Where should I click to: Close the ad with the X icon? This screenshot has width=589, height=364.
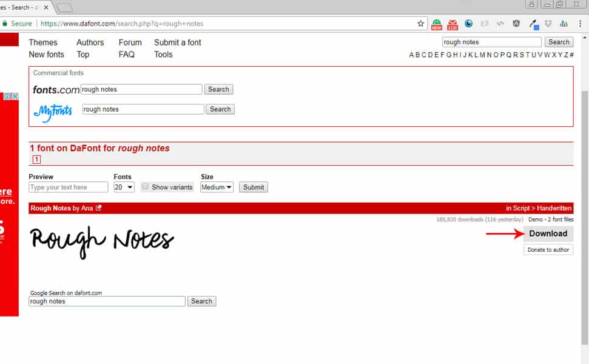click(x=15, y=96)
